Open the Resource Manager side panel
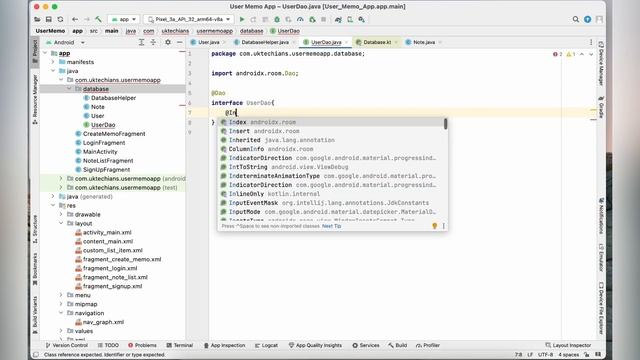 (x=35, y=99)
